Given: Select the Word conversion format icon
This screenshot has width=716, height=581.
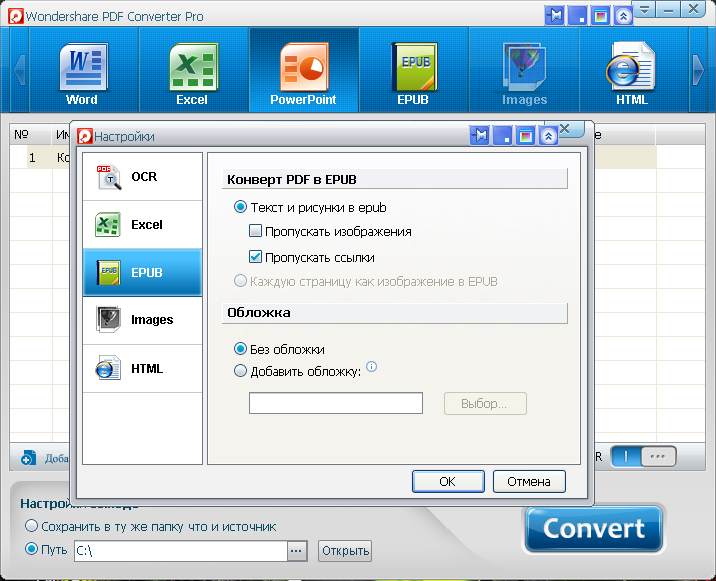Looking at the screenshot, I should 81,74.
